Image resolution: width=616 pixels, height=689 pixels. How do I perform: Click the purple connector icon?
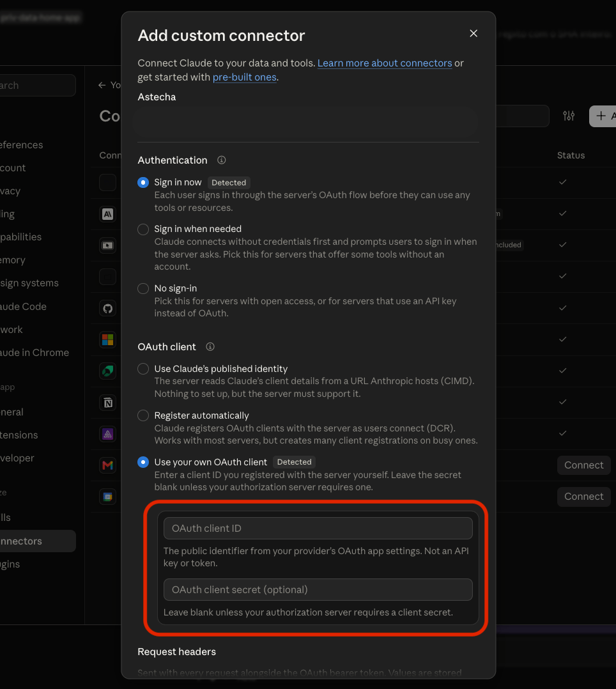(x=107, y=434)
